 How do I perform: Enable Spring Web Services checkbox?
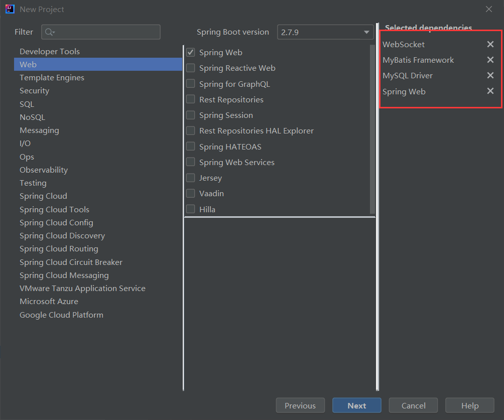(x=191, y=162)
